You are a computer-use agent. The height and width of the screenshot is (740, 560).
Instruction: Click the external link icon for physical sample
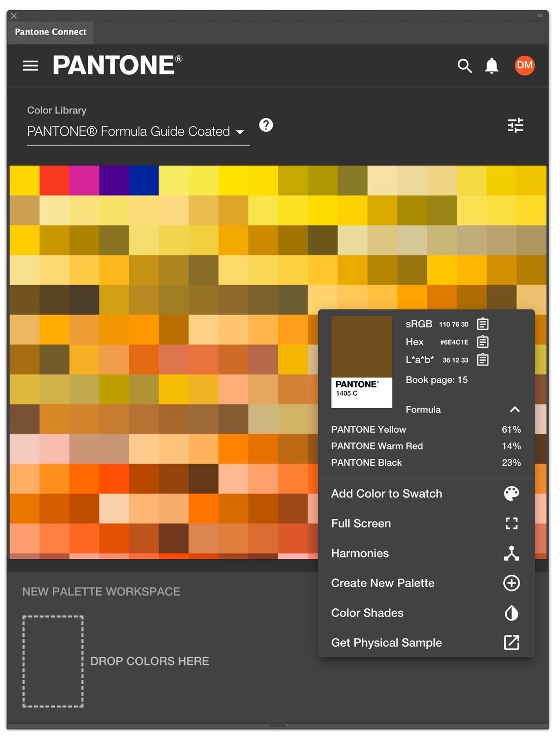pos(512,642)
